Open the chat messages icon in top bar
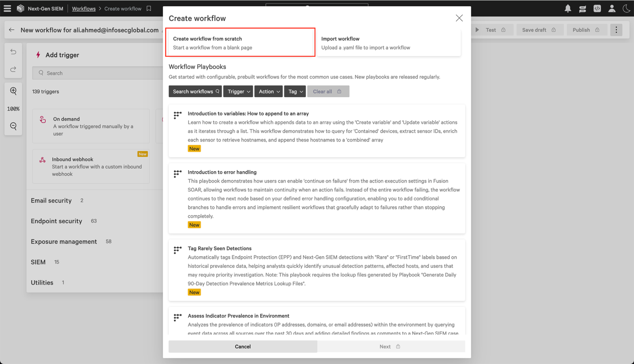Screen dimensions: 634x364 (x=582, y=8)
